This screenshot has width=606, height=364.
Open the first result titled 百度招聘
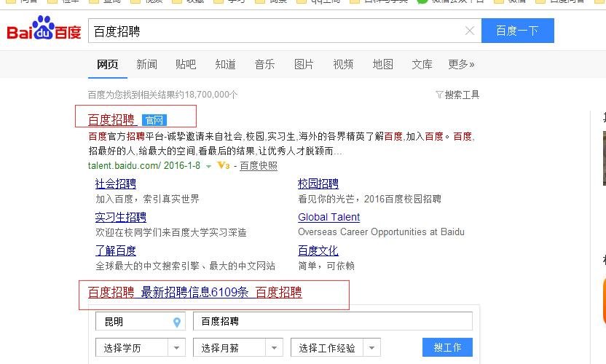tap(111, 120)
